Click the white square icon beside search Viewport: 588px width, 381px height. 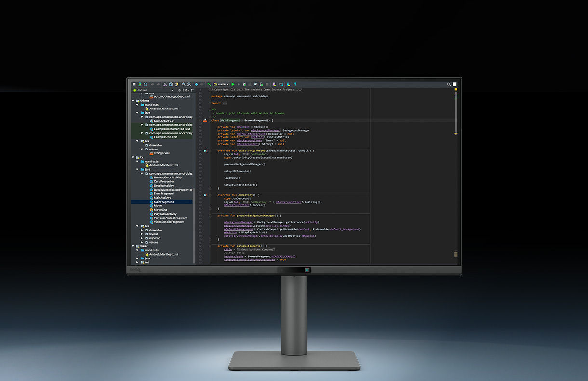(x=454, y=84)
